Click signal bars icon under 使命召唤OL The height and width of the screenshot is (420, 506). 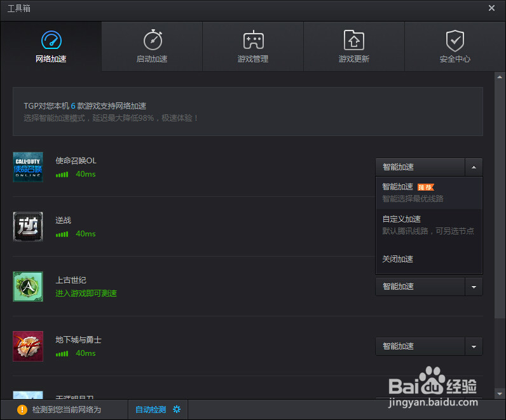tap(62, 175)
